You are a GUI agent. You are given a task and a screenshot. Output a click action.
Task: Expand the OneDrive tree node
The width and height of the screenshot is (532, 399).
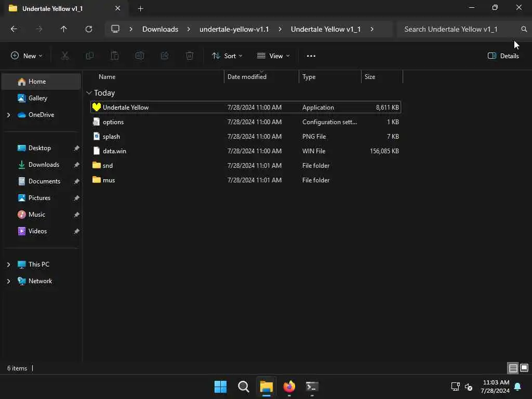coord(8,115)
